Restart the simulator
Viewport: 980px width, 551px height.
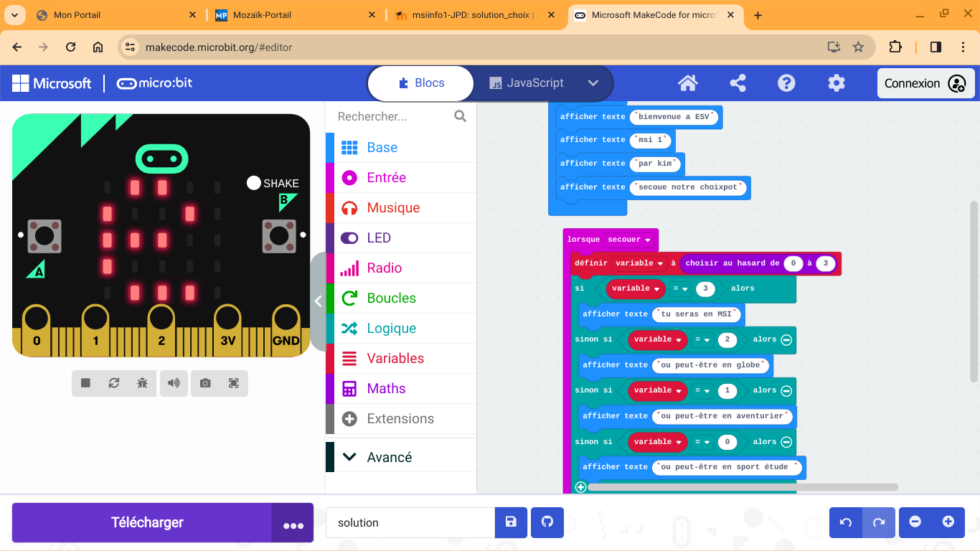(114, 383)
